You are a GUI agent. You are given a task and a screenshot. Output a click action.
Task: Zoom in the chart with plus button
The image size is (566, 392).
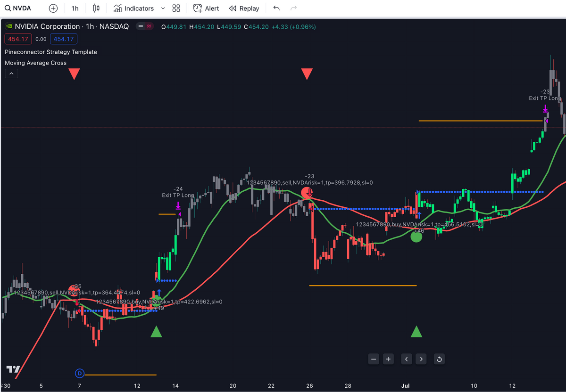[388, 359]
